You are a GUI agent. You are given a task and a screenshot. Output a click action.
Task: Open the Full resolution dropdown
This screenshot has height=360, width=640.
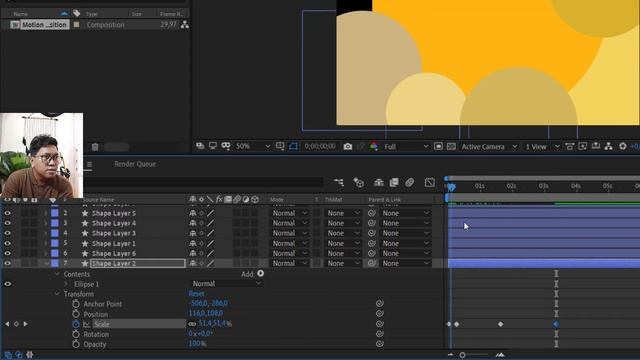[x=406, y=147]
